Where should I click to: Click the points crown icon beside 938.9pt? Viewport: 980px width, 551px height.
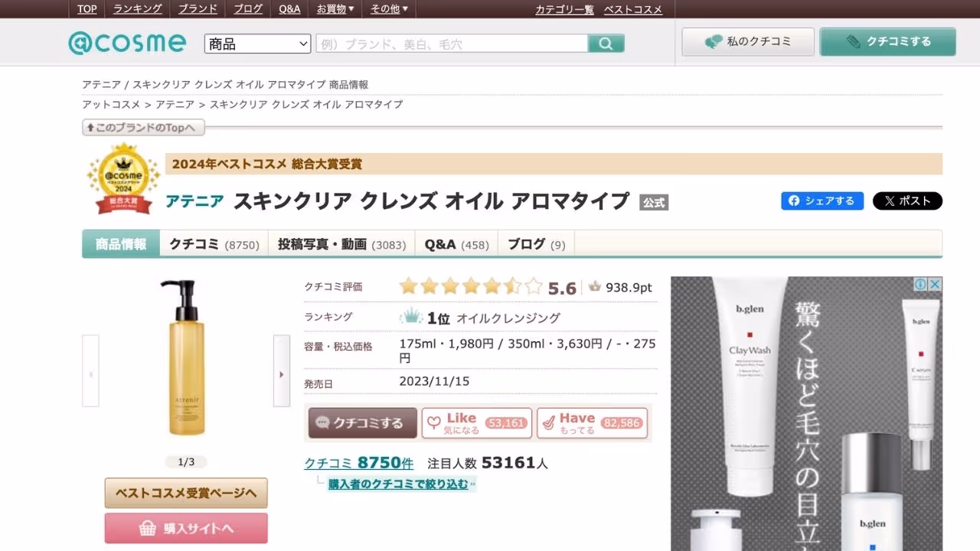[595, 287]
